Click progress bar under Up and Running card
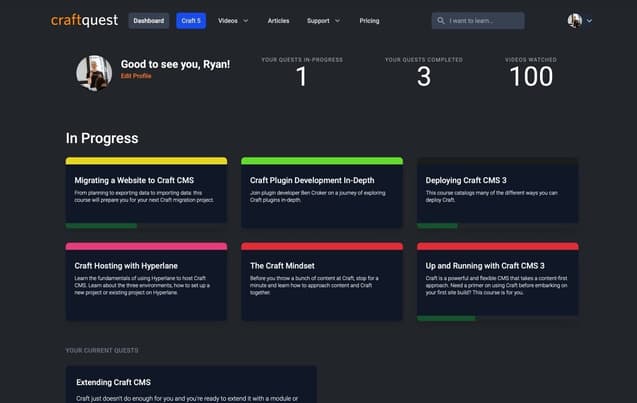The width and height of the screenshot is (637, 403). point(446,318)
